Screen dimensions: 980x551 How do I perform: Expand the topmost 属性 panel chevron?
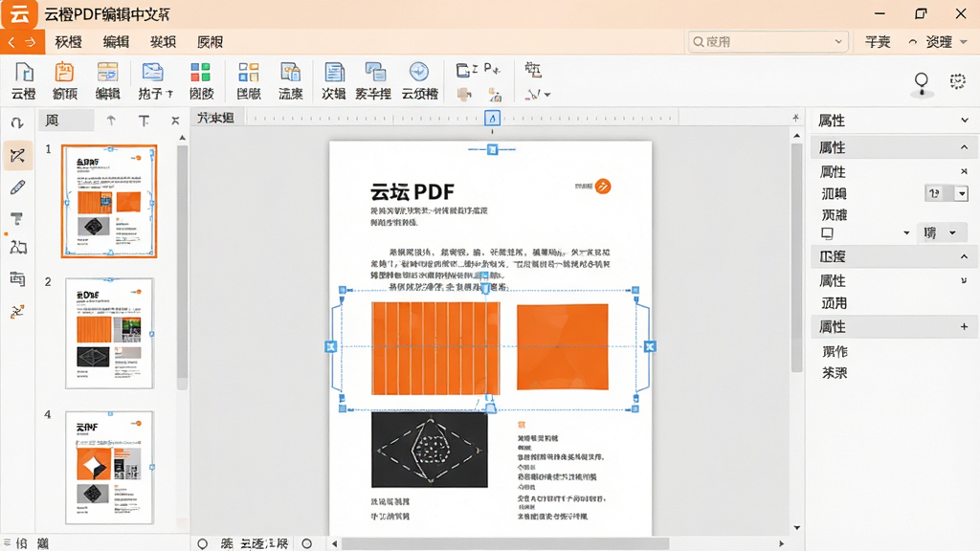click(965, 120)
